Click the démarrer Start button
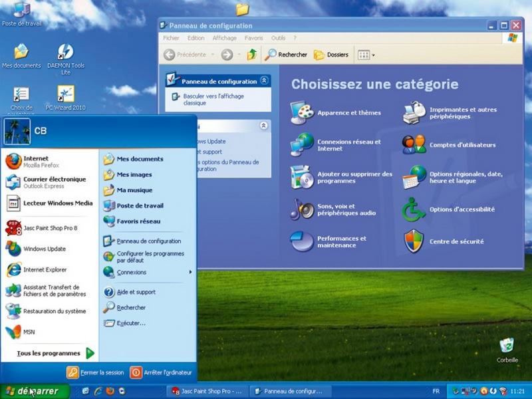Viewport: 532px width, 399px height. (x=35, y=391)
